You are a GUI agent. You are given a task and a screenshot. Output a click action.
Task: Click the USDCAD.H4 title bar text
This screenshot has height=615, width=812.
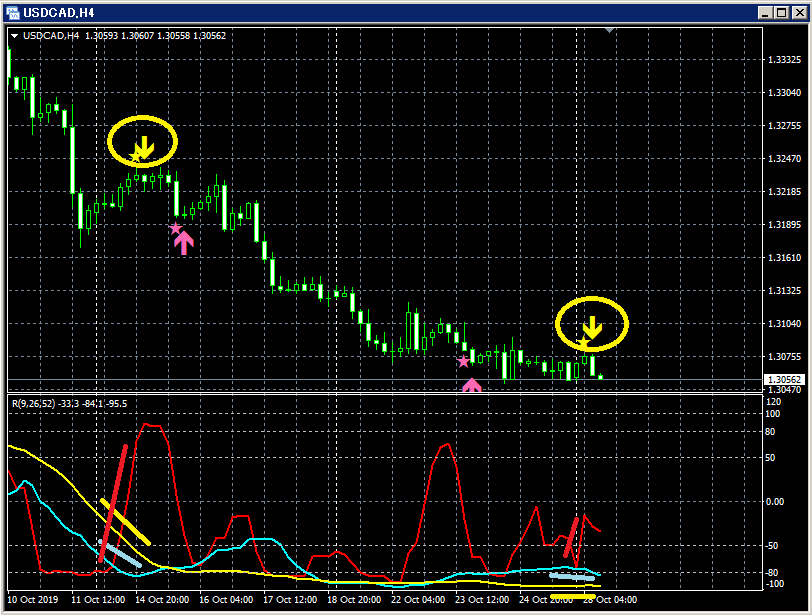[x=59, y=13]
